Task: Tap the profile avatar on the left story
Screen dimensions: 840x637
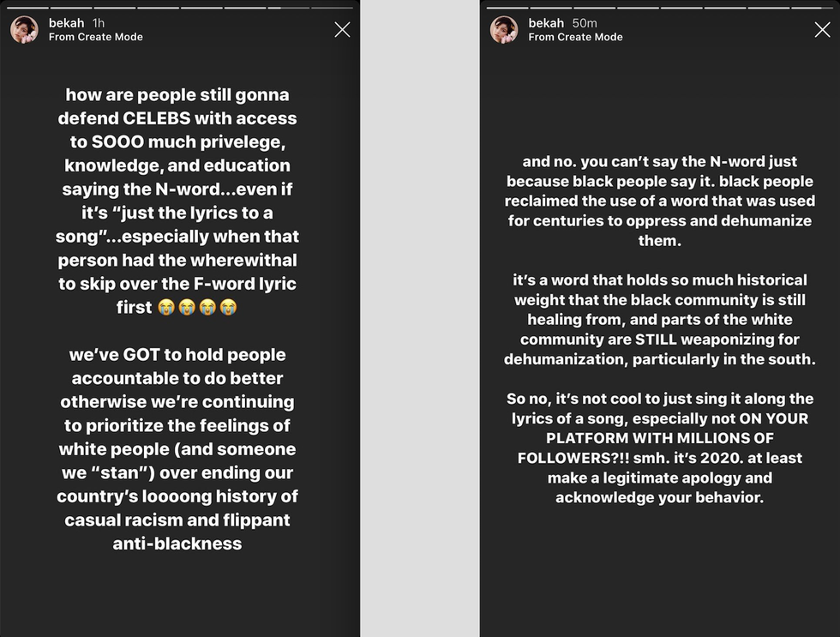Action: click(24, 29)
